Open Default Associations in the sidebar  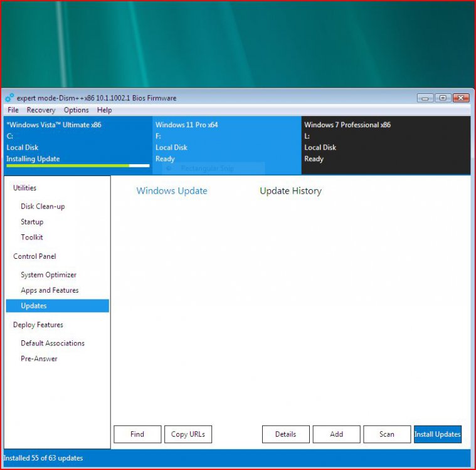point(53,343)
